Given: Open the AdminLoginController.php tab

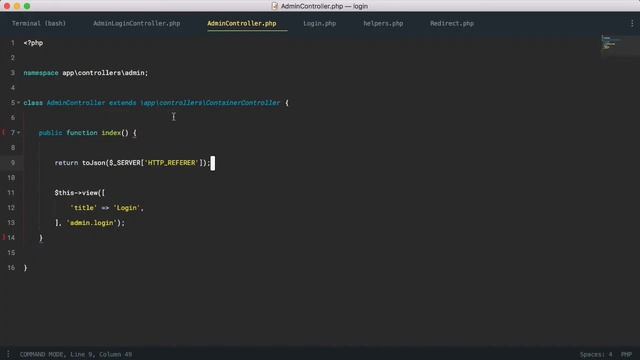Looking at the screenshot, I should [136, 24].
